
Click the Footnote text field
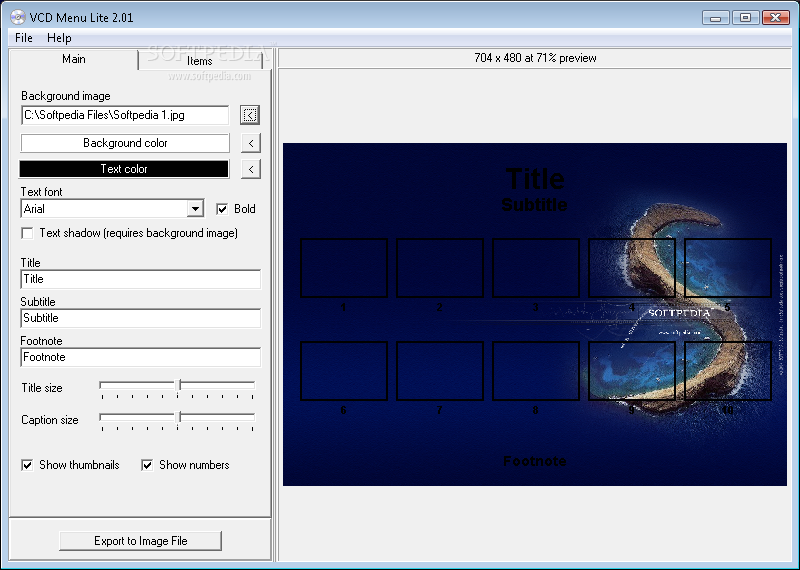coord(140,357)
